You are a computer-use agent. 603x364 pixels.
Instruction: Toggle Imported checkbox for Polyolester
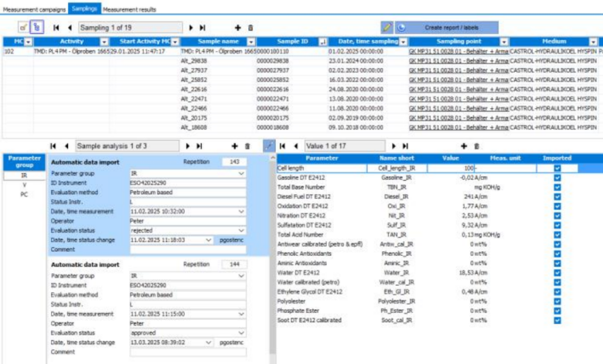557,301
